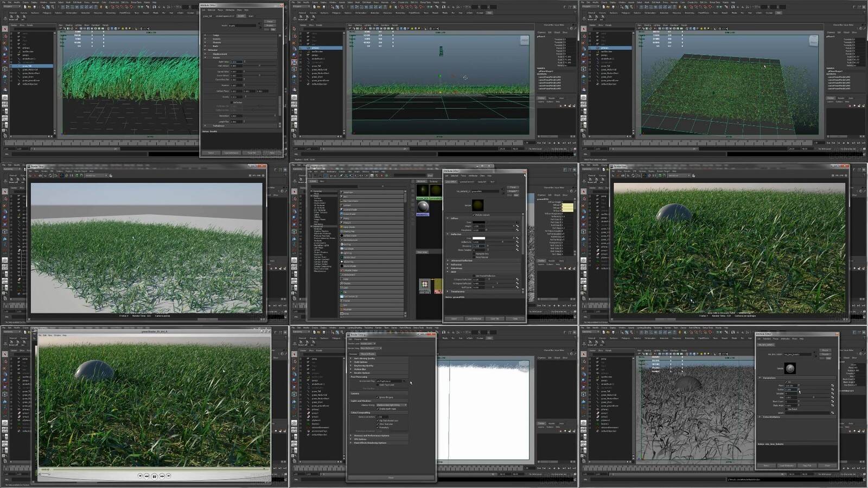Open Textures tab in Hypershade
The width and height of the screenshot is (868, 488).
433,181
